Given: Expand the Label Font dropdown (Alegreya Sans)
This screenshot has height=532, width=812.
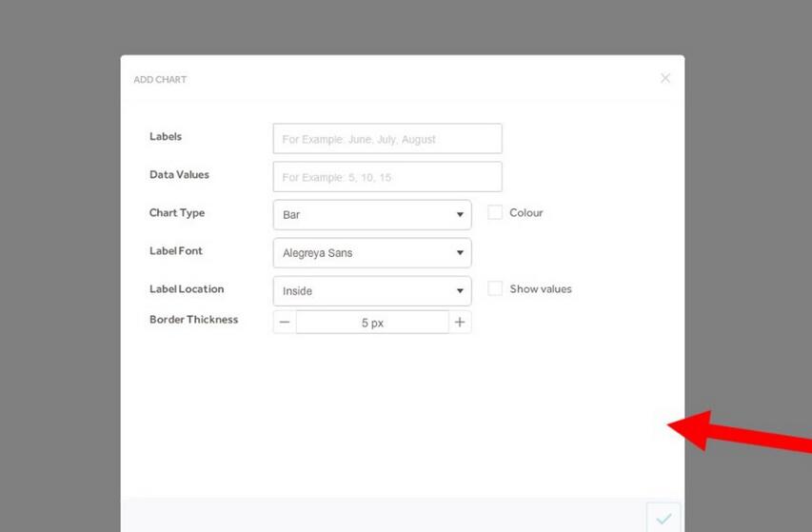Looking at the screenshot, I should [x=371, y=253].
